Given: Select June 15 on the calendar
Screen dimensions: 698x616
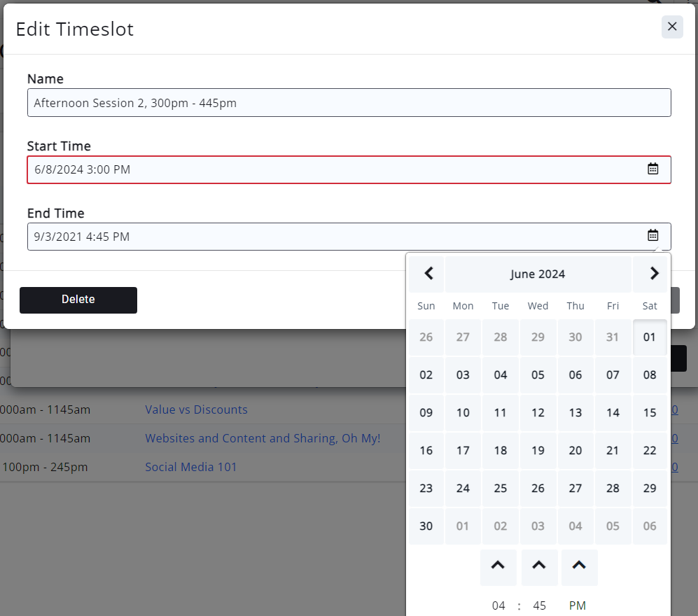Looking at the screenshot, I should pos(650,412).
